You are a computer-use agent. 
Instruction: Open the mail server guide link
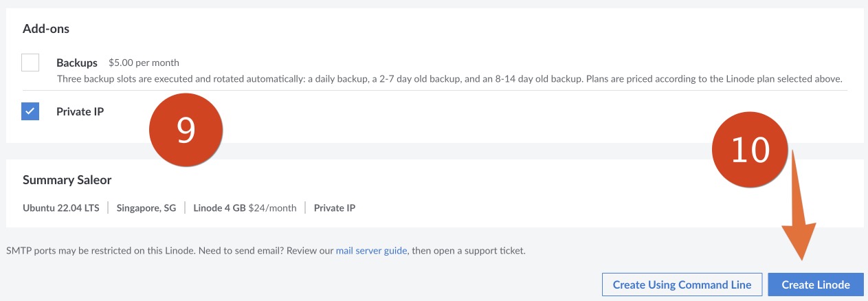pyautogui.click(x=371, y=251)
